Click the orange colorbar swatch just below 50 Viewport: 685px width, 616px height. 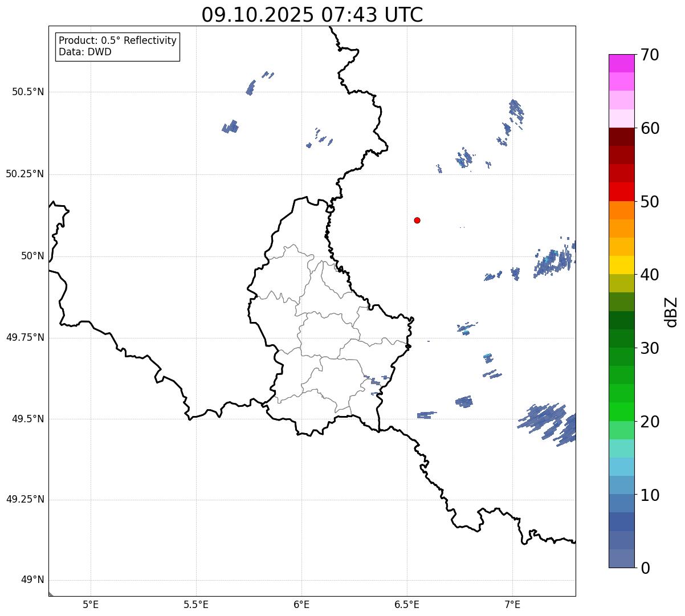click(621, 210)
